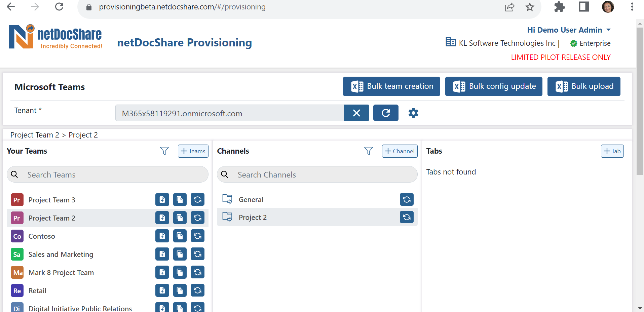
Task: Open the Bulk team creation dialog
Action: coord(391,86)
